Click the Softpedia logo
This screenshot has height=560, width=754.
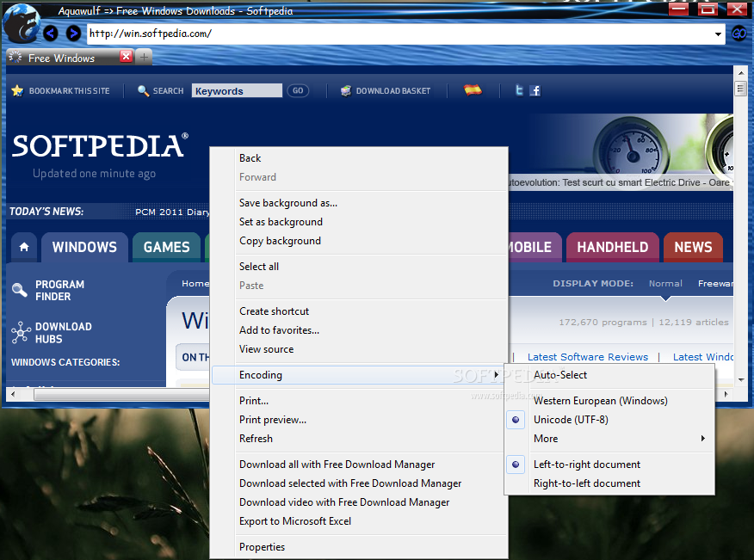(100, 145)
